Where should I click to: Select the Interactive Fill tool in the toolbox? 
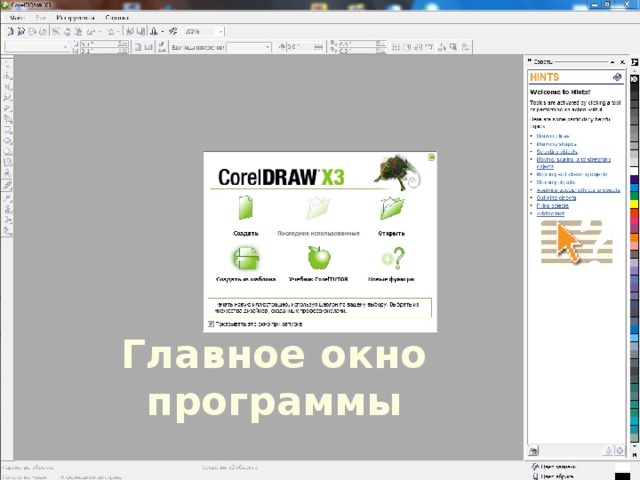(x=7, y=231)
